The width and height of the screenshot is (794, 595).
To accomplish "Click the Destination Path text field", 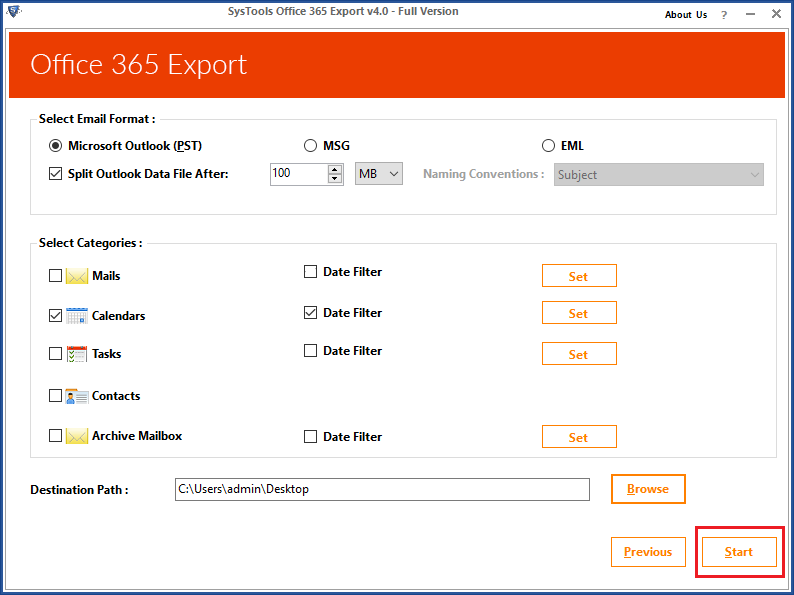I will click(382, 489).
